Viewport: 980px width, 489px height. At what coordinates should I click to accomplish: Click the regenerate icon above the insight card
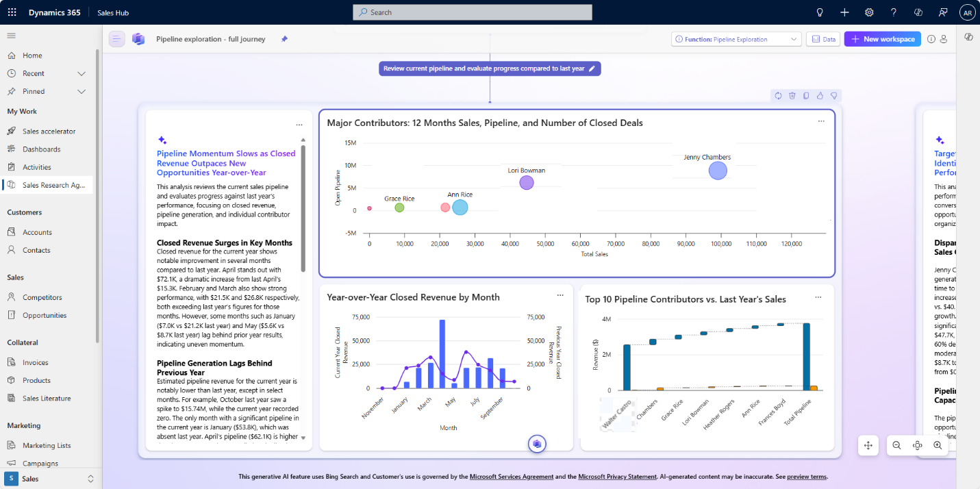pos(778,96)
